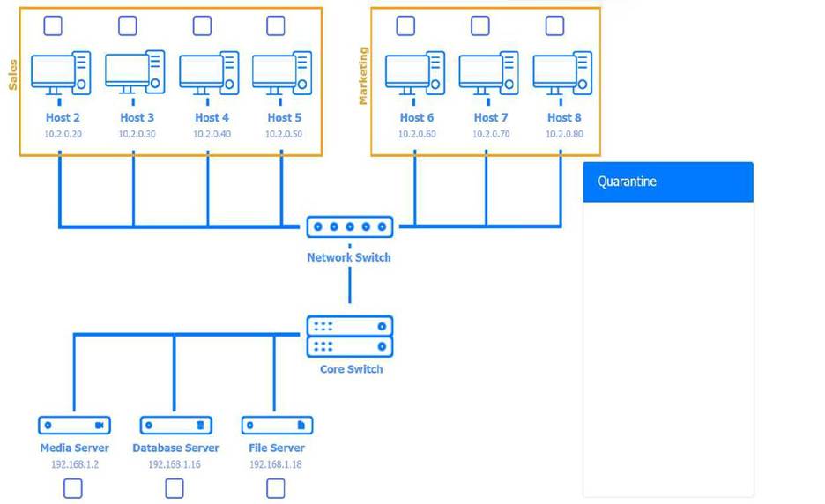825x504 pixels.
Task: Select the File Server icon
Action: (x=276, y=426)
